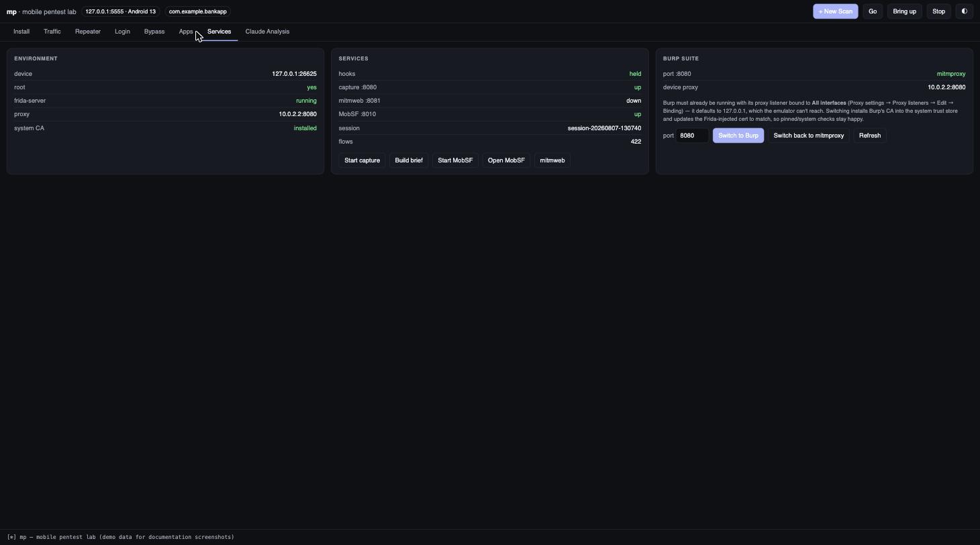Image resolution: width=980 pixels, height=545 pixels.
Task: Click the frida-server running status
Action: tap(306, 101)
